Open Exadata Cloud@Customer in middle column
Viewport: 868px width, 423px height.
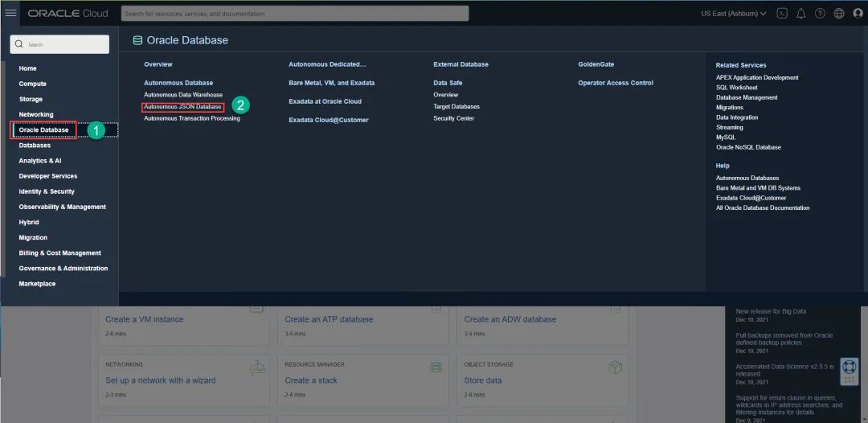(328, 120)
